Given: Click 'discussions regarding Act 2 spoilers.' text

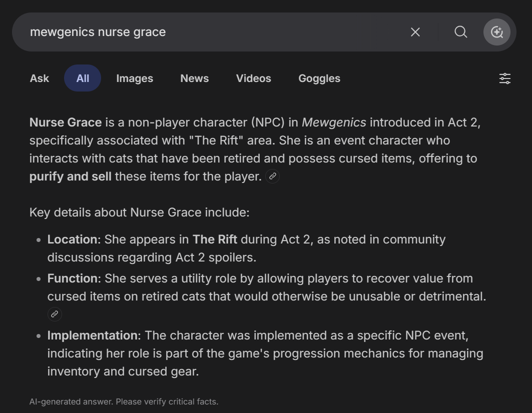Looking at the screenshot, I should point(152,257).
